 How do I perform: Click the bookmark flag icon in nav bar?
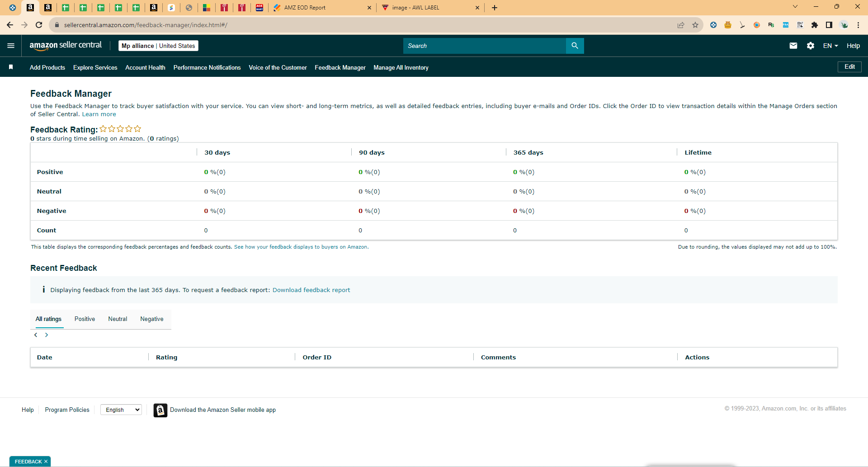(11, 67)
